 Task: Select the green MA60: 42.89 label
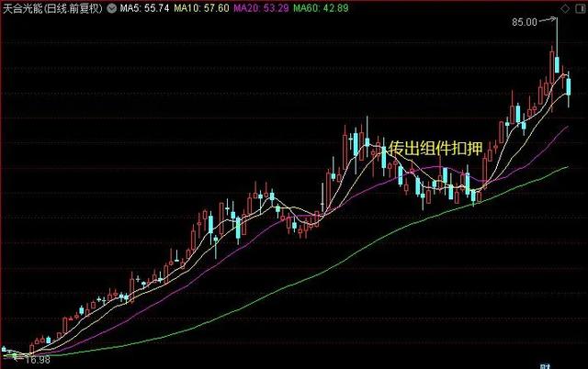[x=321, y=8]
